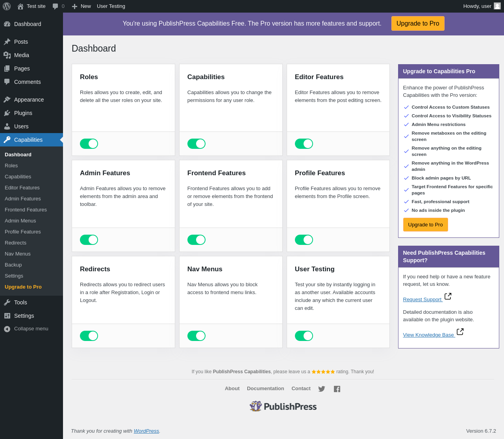The image size is (504, 439).
Task: Click the Posts pin icon
Action: 7,42
